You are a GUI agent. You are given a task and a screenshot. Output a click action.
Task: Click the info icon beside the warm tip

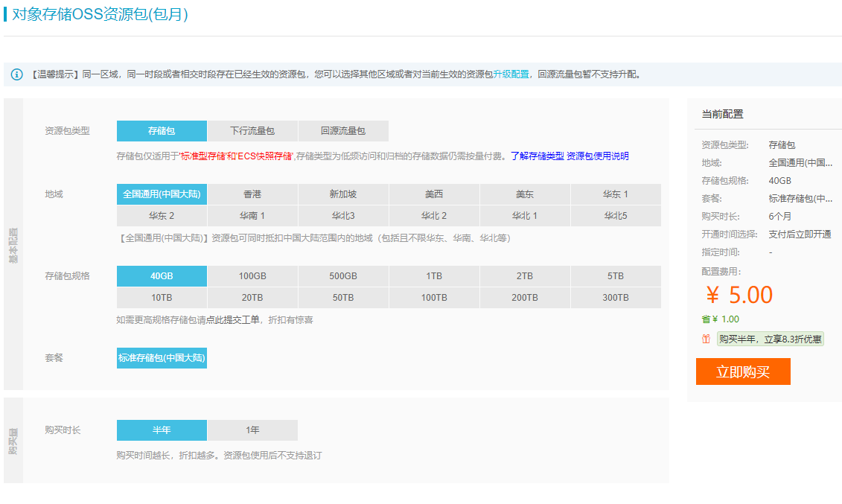point(17,74)
